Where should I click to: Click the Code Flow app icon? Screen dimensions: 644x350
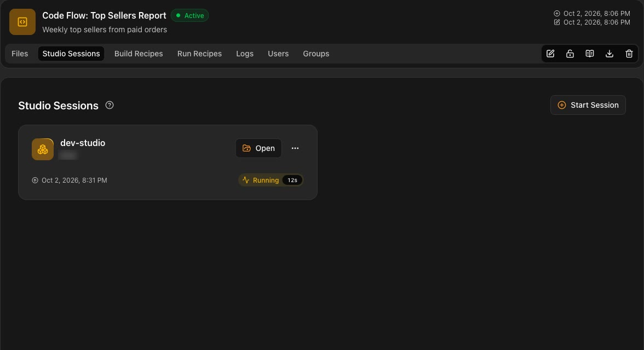(22, 22)
